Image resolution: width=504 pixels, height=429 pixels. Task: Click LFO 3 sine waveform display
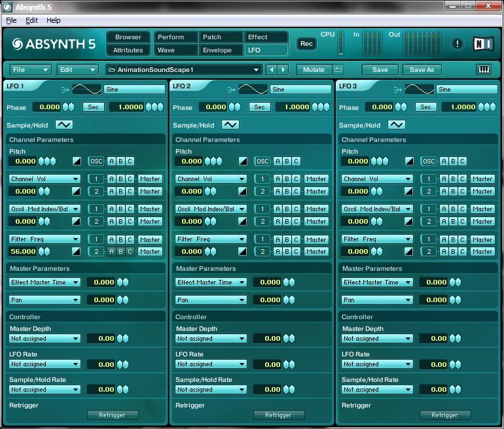tap(420, 90)
